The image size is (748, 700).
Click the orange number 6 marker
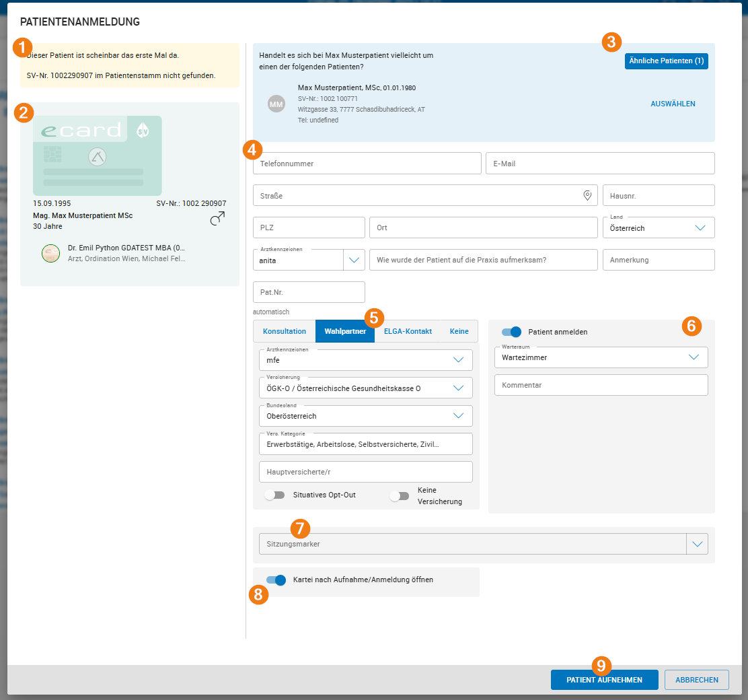pyautogui.click(x=691, y=326)
